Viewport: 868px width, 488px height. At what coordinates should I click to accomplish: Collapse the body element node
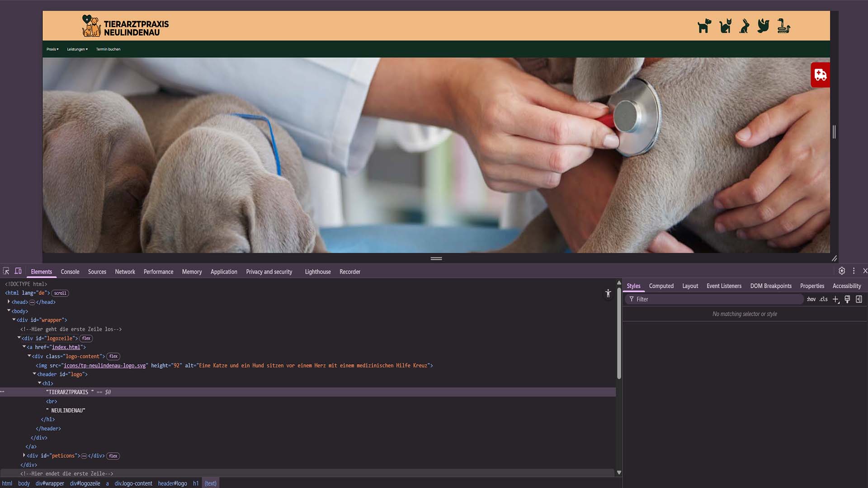tap(9, 310)
